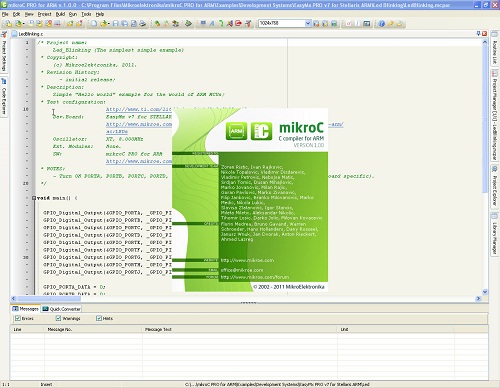Toggle the Warnings checkbox in Messages
The image size is (500, 388).
pyautogui.click(x=58, y=318)
